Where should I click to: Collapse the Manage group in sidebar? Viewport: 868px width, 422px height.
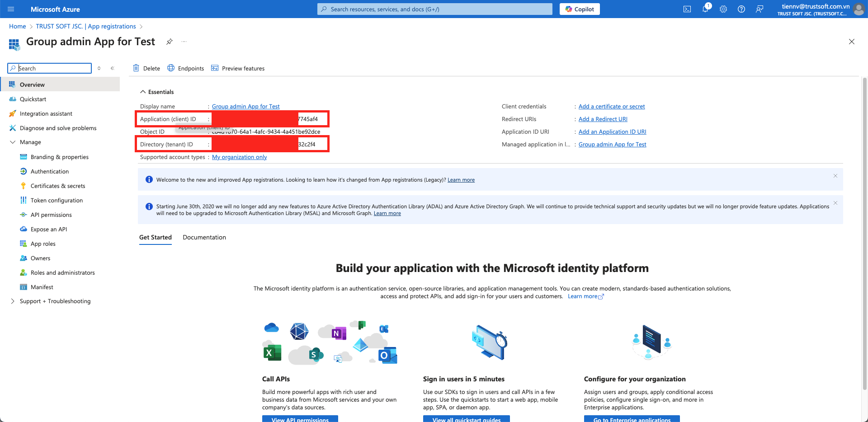(x=13, y=142)
